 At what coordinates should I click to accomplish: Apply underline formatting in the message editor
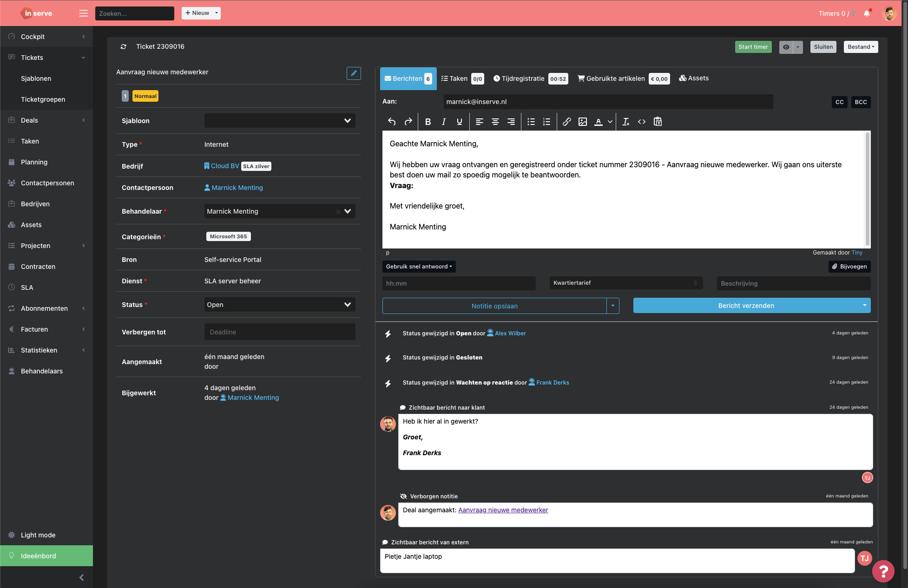tap(459, 121)
